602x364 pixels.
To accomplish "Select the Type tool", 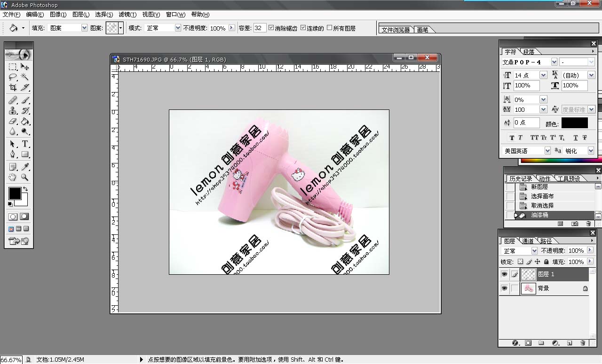I will tap(25, 144).
